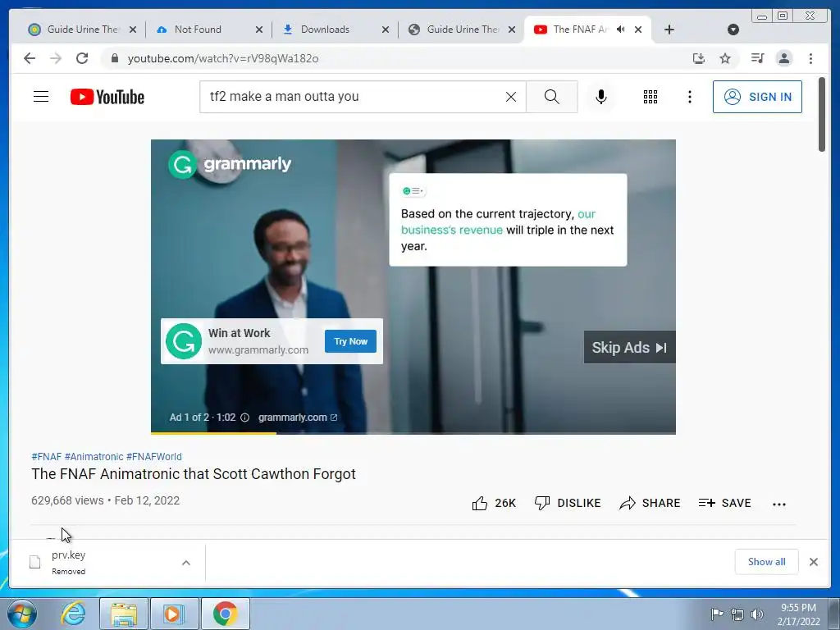Open Windows Start menu
The width and height of the screenshot is (840, 630).
(22, 614)
